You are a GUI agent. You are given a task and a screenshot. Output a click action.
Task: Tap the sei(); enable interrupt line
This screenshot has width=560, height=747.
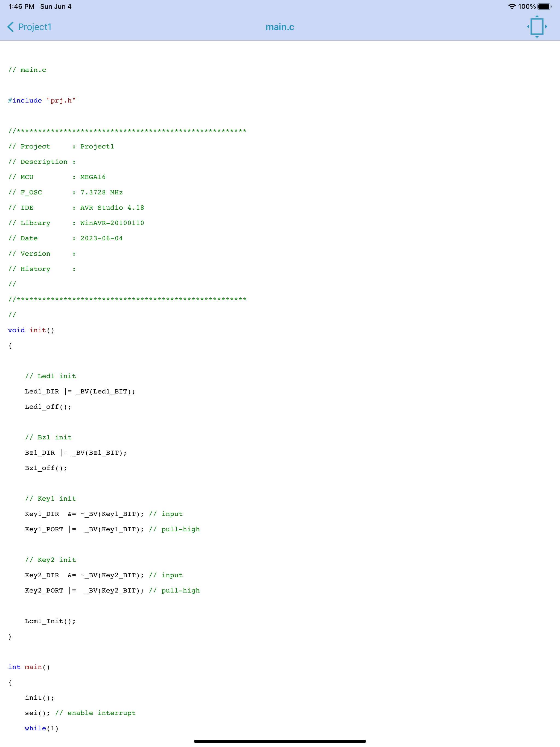pos(80,713)
